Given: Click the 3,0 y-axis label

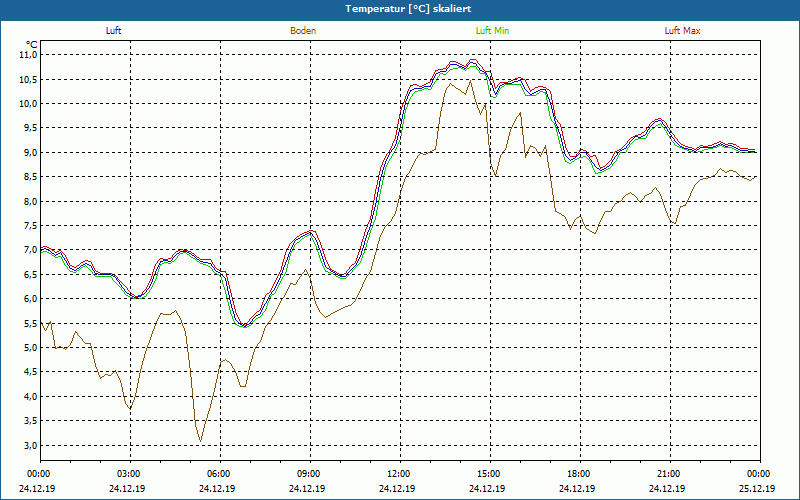Looking at the screenshot, I should 31,445.
